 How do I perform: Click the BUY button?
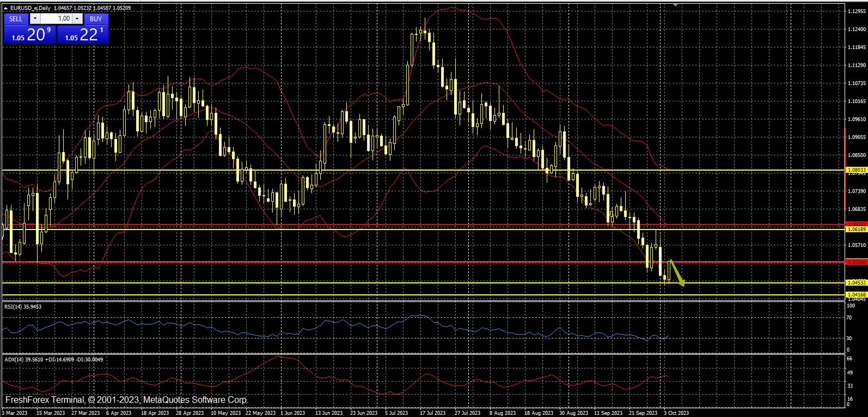(96, 19)
